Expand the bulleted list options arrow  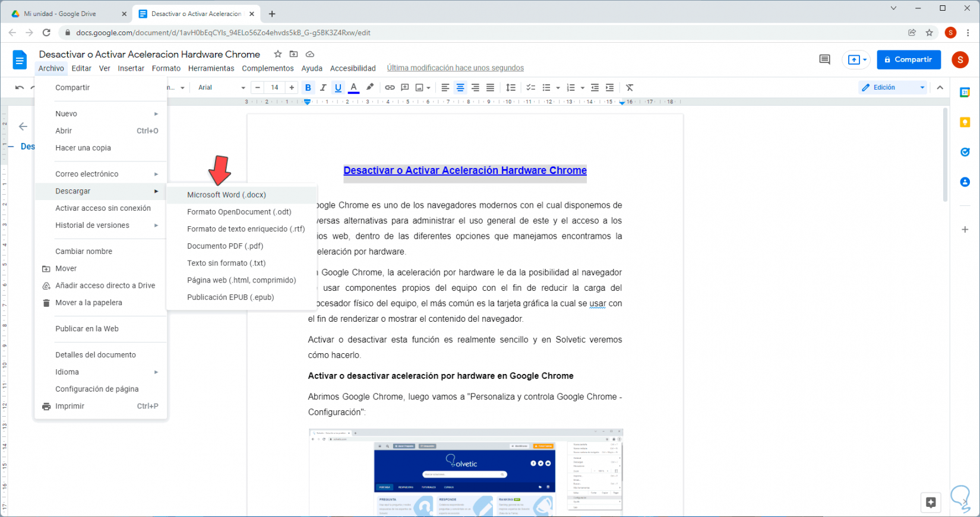pyautogui.click(x=558, y=88)
